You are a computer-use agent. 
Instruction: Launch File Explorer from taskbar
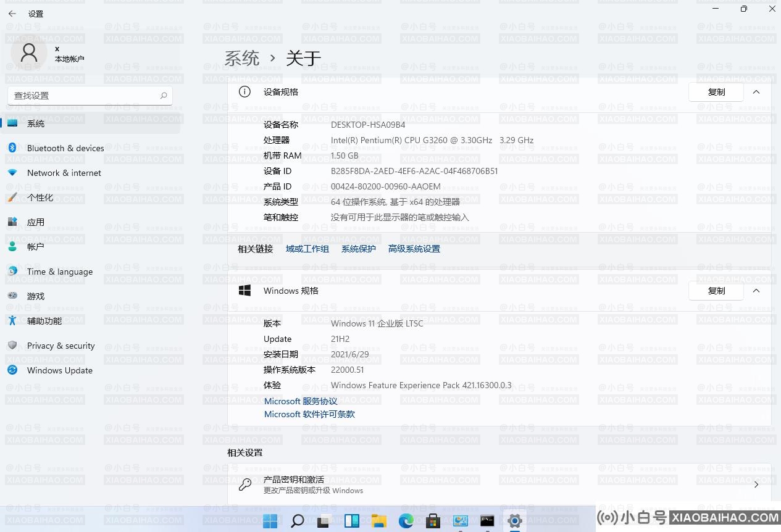tap(378, 521)
